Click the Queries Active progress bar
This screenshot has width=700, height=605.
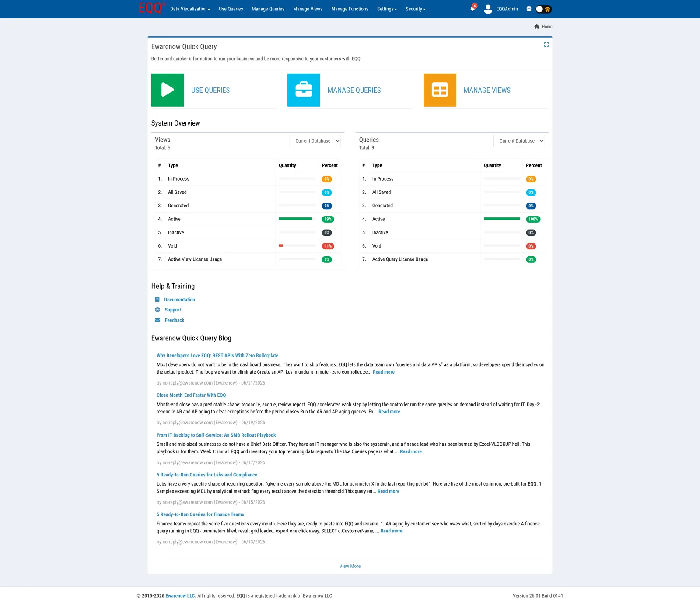pos(502,219)
